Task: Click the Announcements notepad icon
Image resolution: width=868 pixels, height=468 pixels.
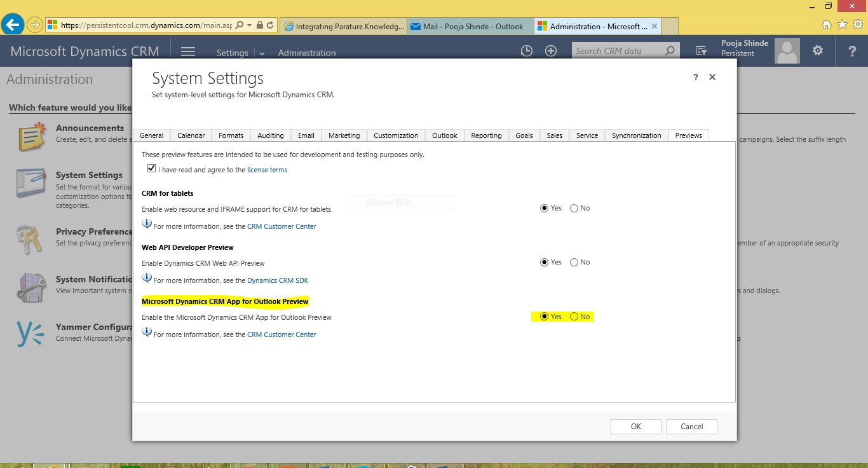Action: click(x=31, y=136)
